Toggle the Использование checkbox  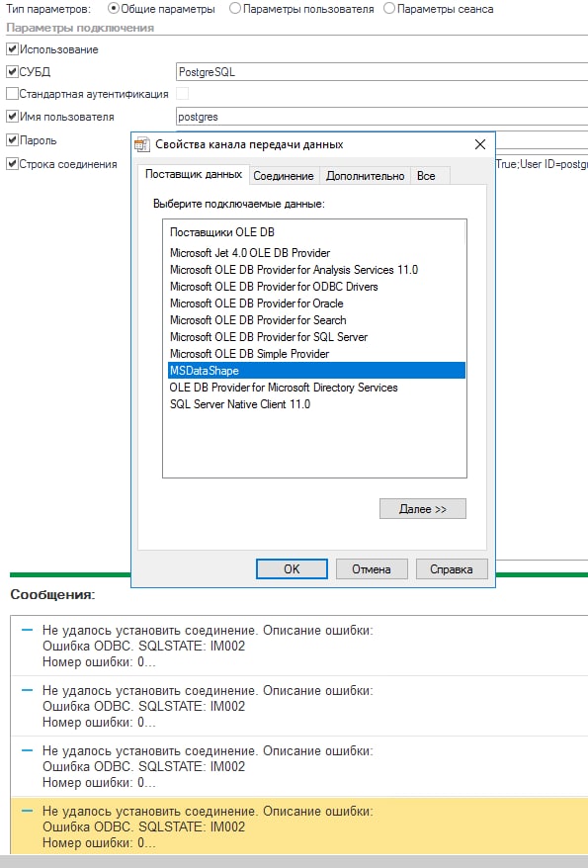coord(12,49)
